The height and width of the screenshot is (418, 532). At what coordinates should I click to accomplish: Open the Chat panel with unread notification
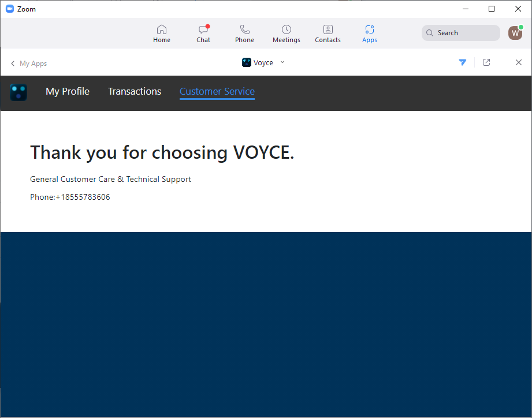coord(203,33)
